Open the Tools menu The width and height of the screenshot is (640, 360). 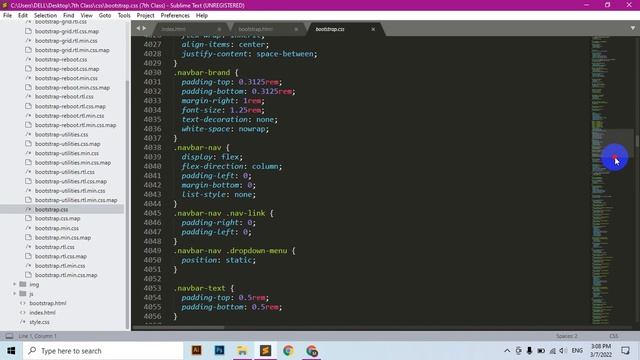(x=124, y=15)
